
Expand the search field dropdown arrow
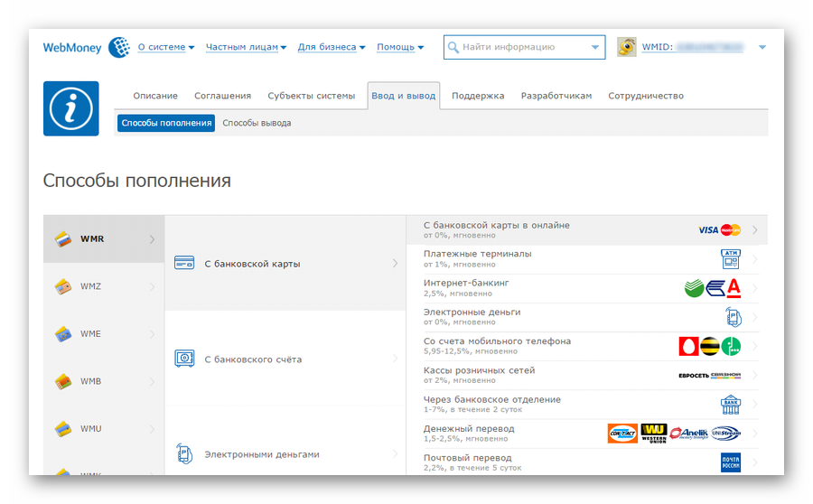coord(595,47)
